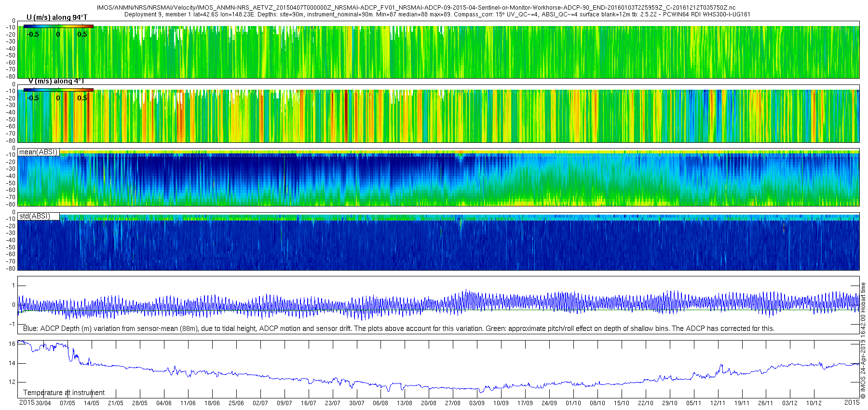This screenshot has height=410, width=868.
Task: Click the 2015 year label at bottom left
Action: coord(27,402)
